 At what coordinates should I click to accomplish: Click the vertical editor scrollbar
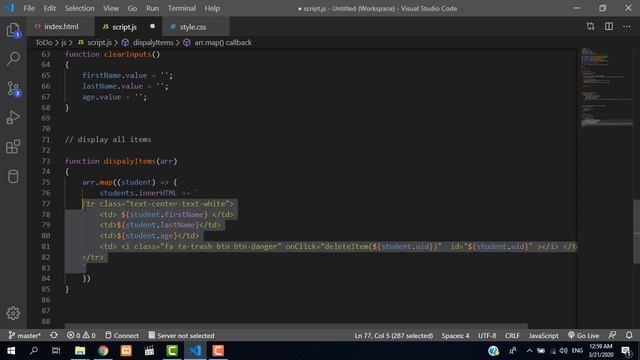(636, 232)
